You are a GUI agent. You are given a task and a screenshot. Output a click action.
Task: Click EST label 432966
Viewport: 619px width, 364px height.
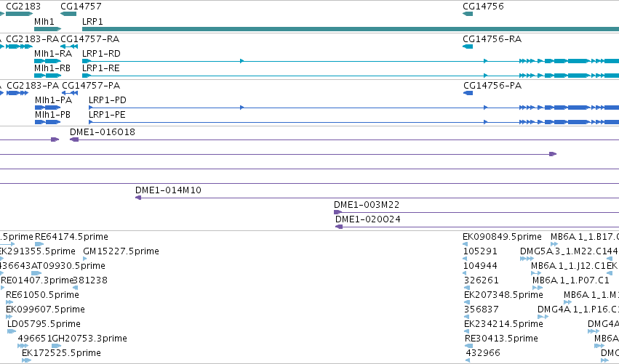(x=483, y=353)
